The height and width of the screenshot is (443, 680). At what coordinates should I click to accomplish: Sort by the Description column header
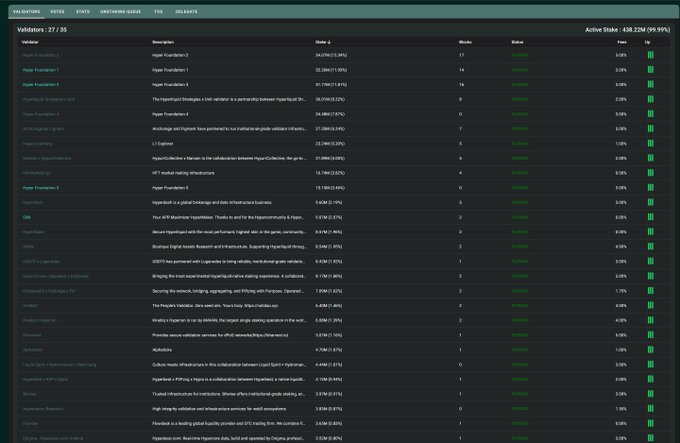pos(163,42)
